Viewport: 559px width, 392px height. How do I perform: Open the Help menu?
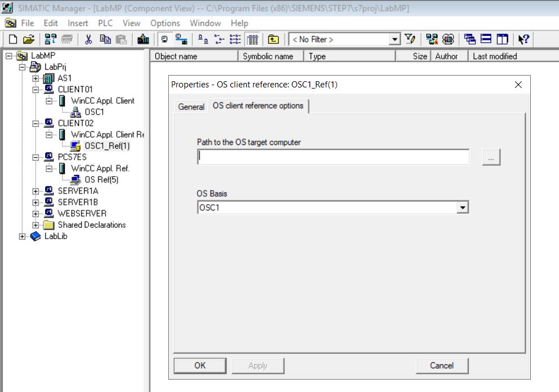239,23
